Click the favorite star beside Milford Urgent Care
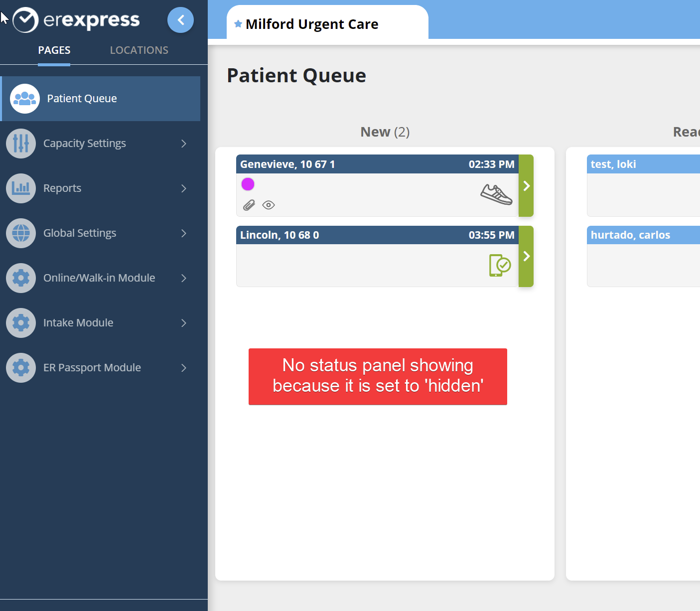 (x=238, y=24)
